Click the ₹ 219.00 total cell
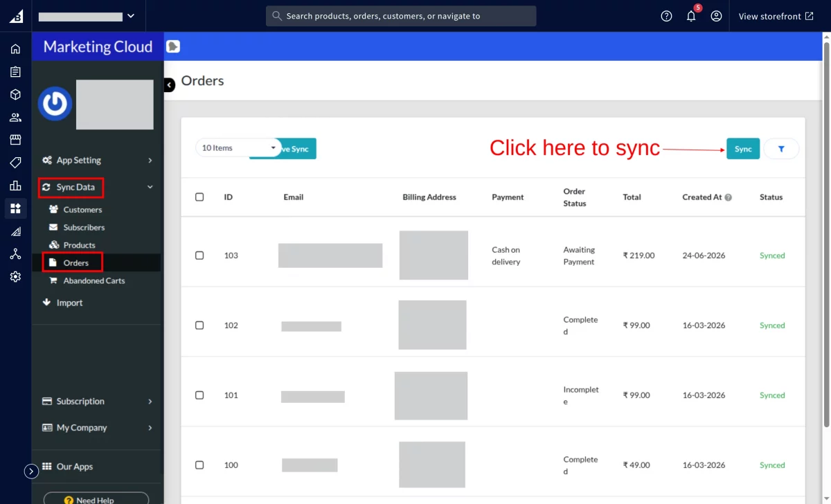Viewport: 831px width, 504px height. pos(638,255)
